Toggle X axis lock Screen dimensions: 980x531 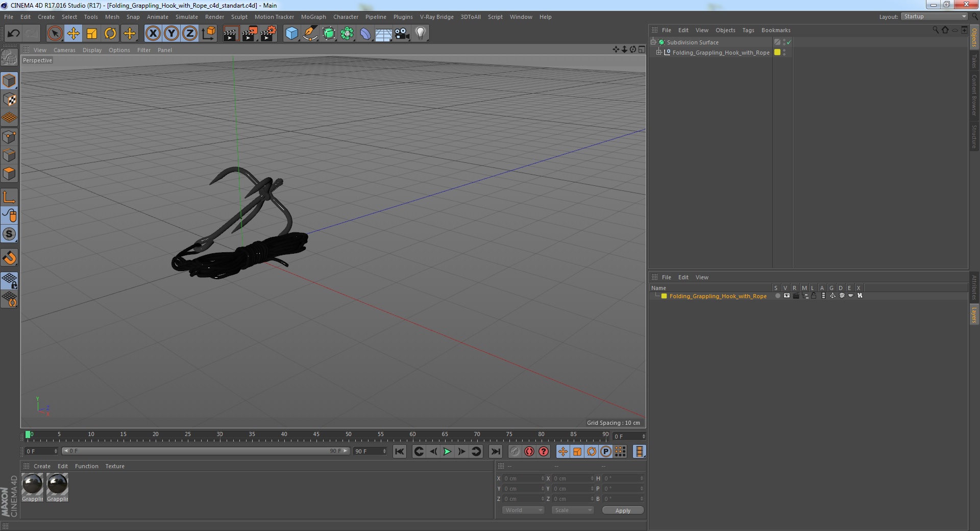click(x=153, y=34)
